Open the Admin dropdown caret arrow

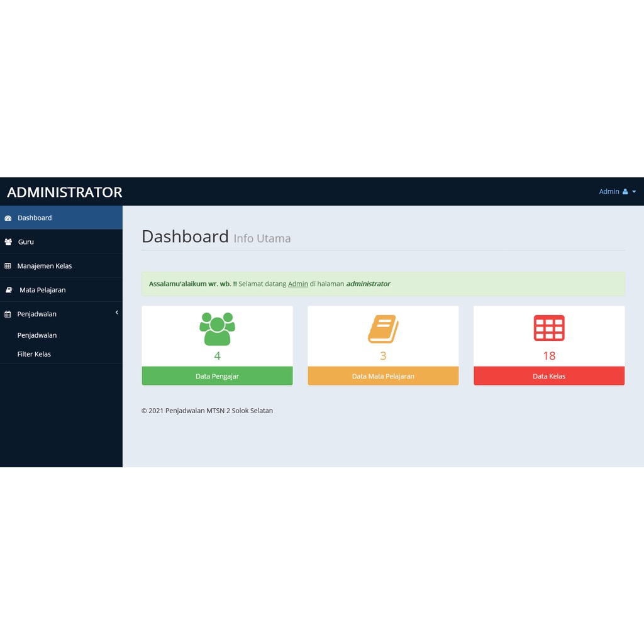[x=633, y=192]
